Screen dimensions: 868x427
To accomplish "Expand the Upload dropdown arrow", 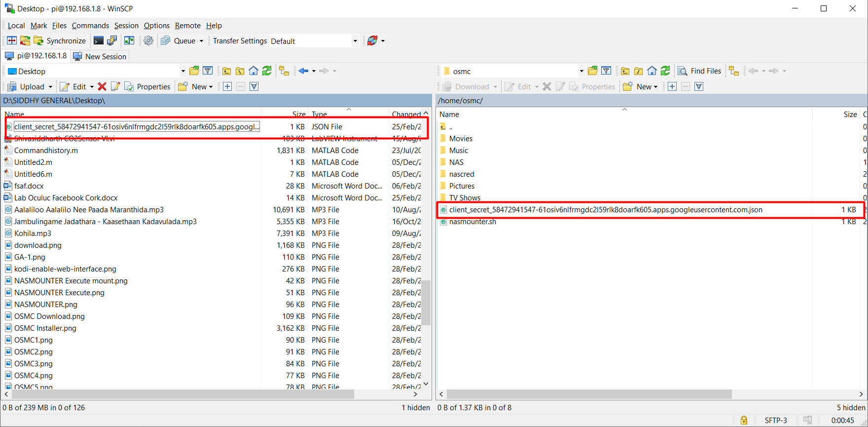I will (x=50, y=87).
